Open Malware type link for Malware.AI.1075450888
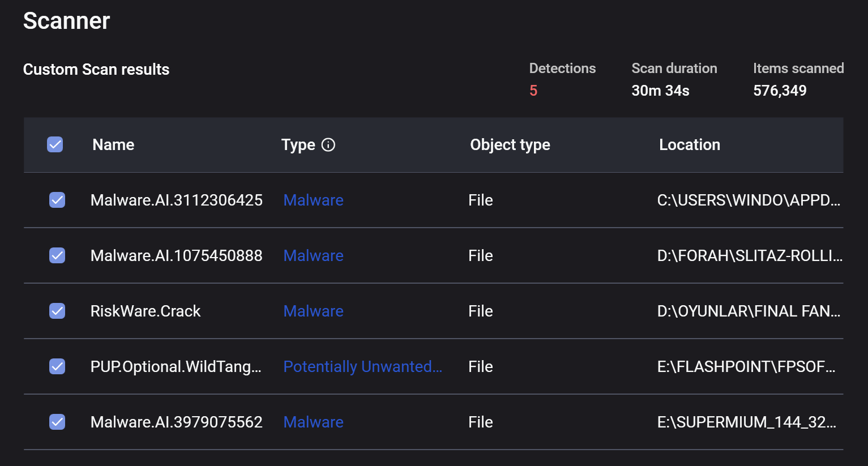 313,255
